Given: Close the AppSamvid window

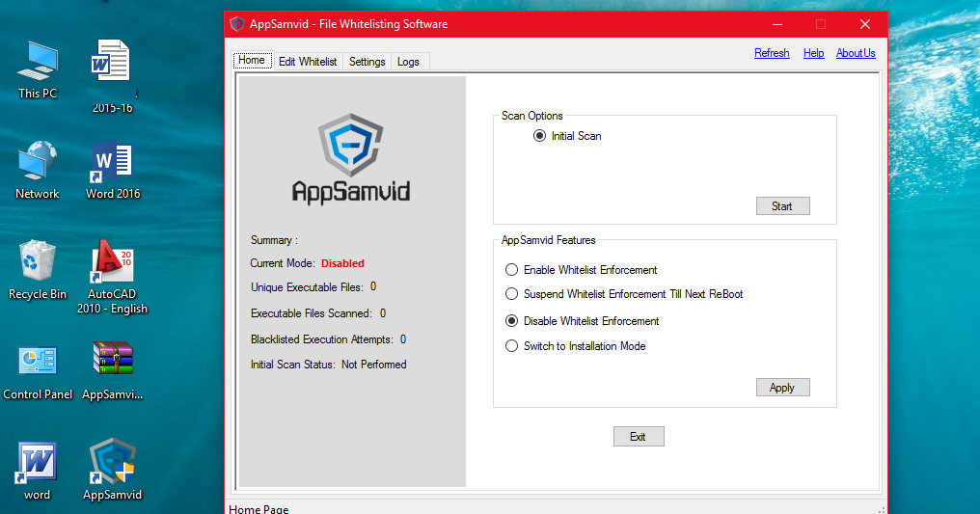Looking at the screenshot, I should tap(865, 24).
